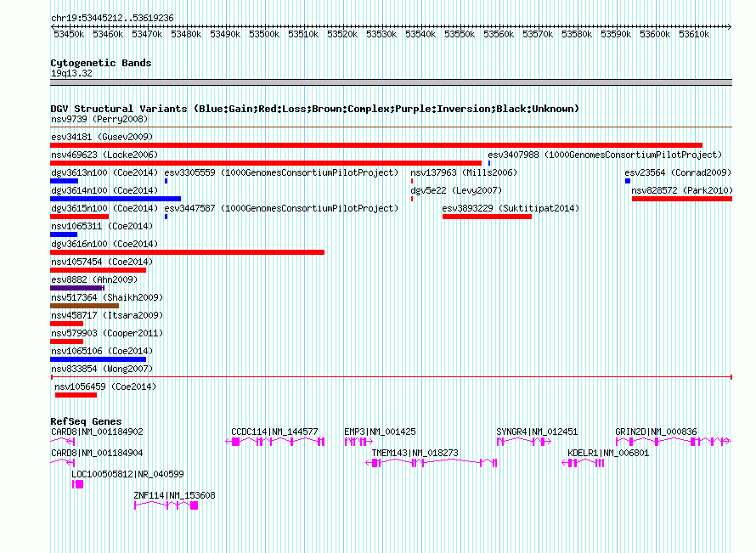The image size is (756, 553).
Task: Click the nsv1065311 blue gain bar
Action: tap(64, 234)
